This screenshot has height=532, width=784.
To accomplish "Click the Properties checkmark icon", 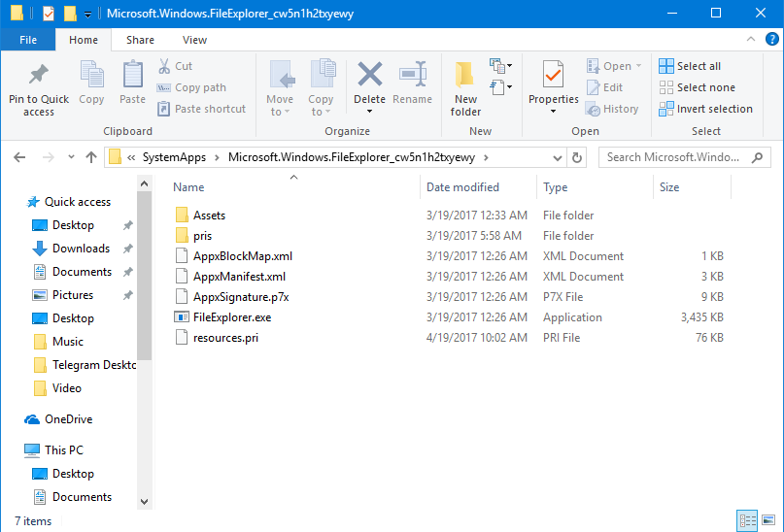I will click(x=553, y=74).
